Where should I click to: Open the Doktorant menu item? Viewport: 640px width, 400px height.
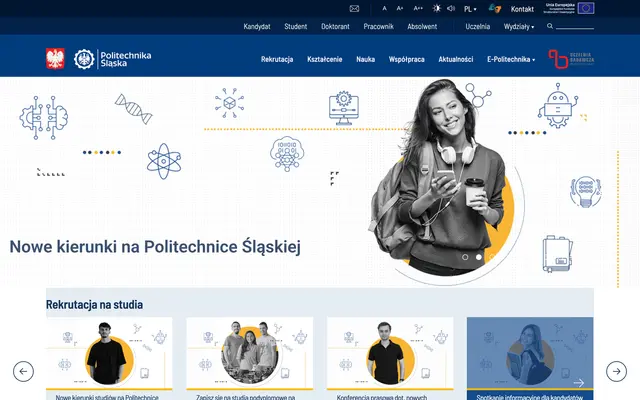pos(335,27)
